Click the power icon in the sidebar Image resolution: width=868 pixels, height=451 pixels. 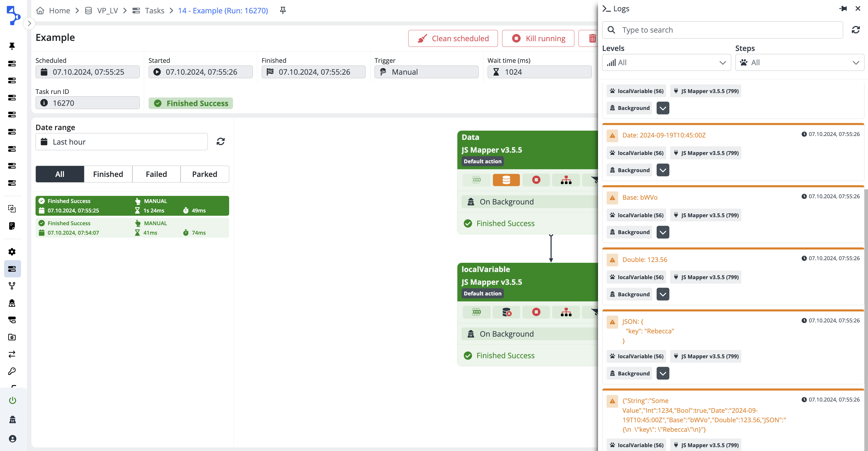[12, 400]
